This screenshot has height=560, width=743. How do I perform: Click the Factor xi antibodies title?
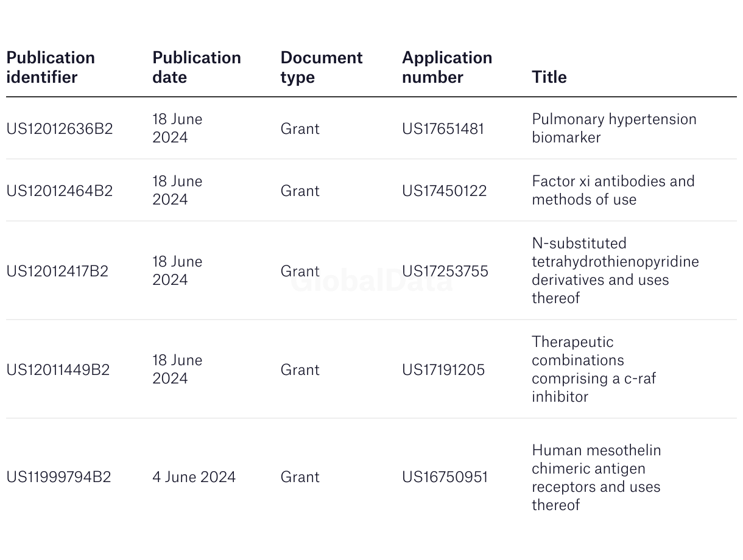[613, 190]
